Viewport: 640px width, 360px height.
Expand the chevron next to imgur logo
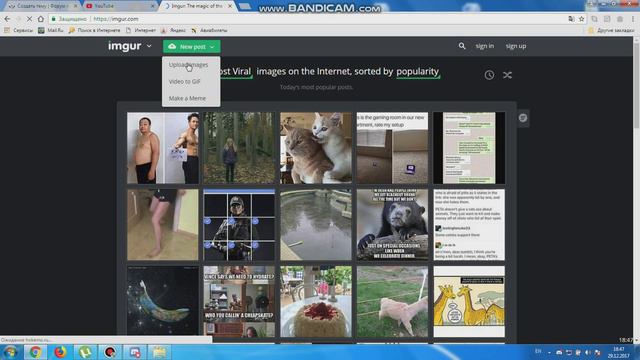[149, 46]
